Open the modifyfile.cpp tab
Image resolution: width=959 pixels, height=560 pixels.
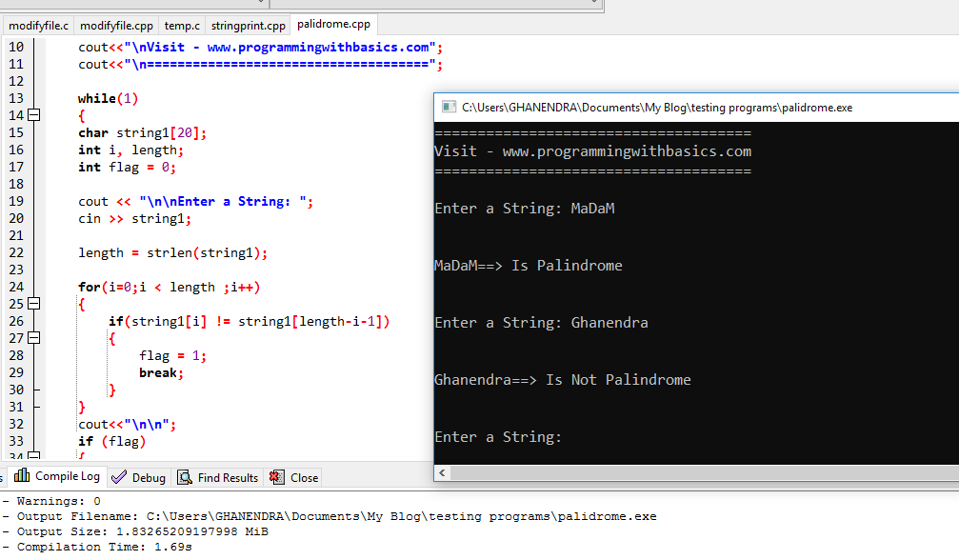pyautogui.click(x=115, y=26)
